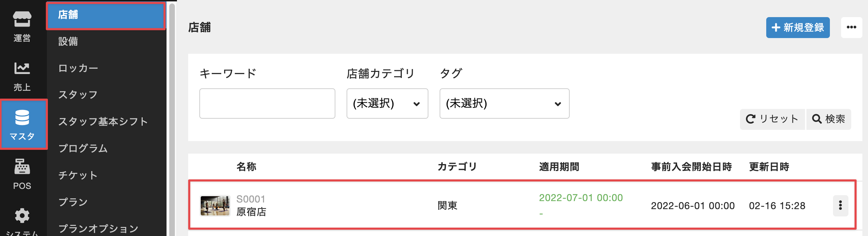
Task: Select 店舗 in the submenu
Action: (106, 15)
